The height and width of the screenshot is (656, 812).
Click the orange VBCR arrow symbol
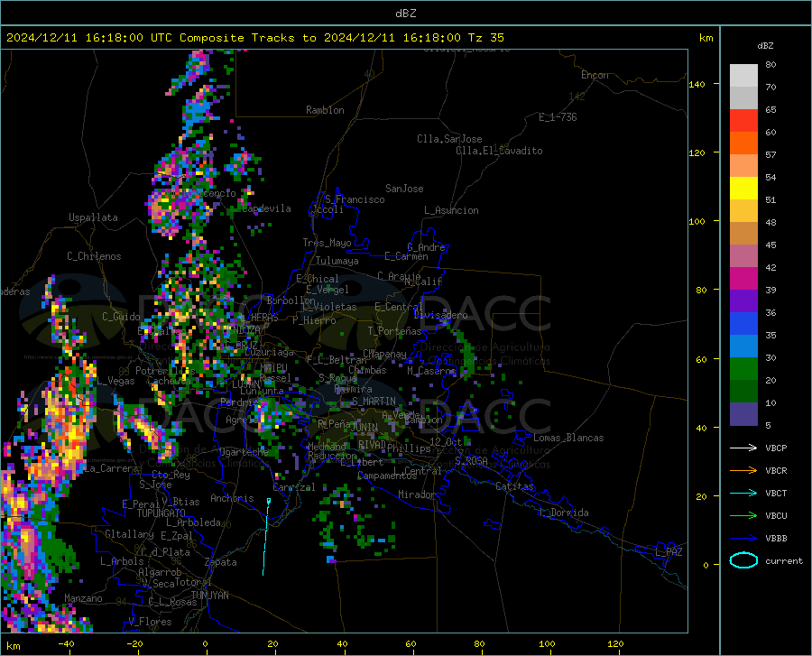(x=743, y=471)
